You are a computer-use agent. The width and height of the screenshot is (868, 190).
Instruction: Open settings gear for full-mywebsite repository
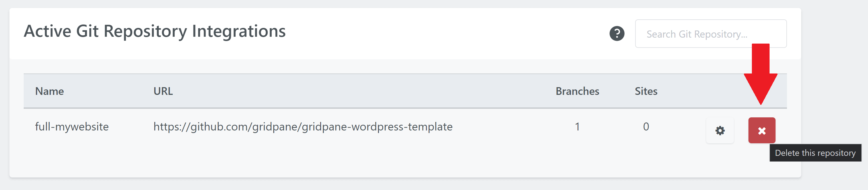pyautogui.click(x=720, y=130)
